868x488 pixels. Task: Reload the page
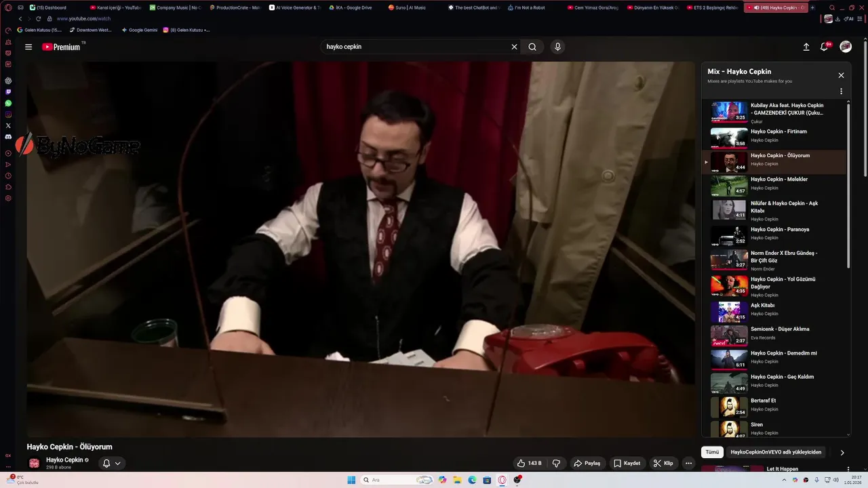coord(39,19)
